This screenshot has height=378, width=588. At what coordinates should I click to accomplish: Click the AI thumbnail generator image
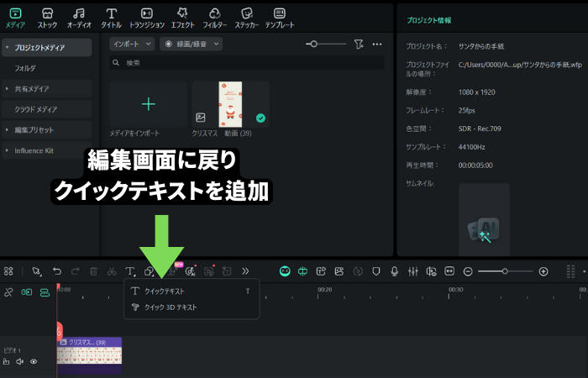484,219
